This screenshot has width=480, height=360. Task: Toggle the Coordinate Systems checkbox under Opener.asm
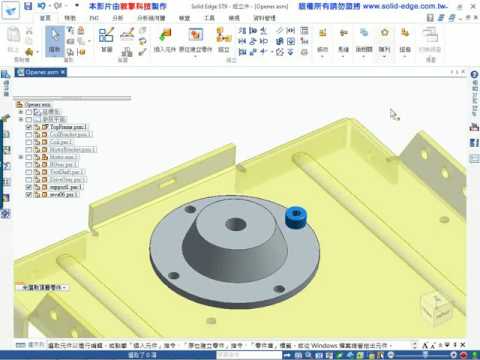tap(29, 112)
